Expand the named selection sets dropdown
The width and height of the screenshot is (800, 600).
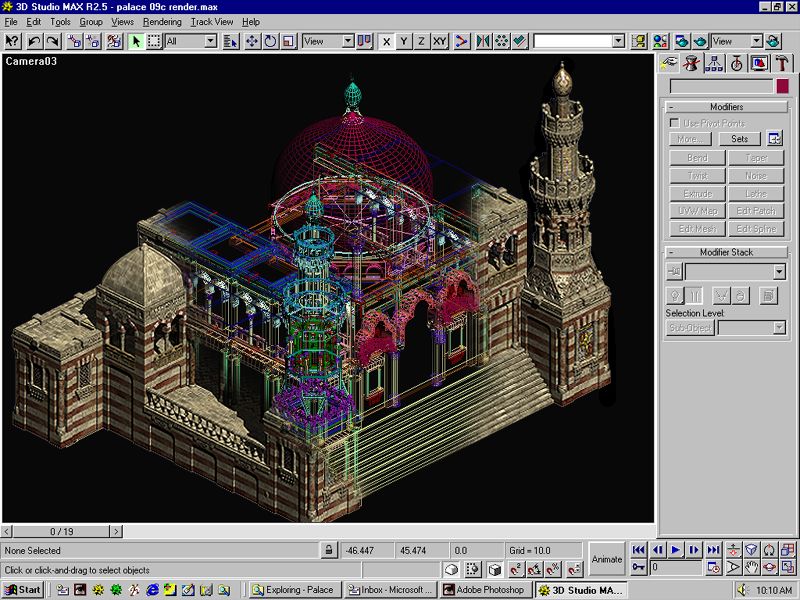[618, 42]
